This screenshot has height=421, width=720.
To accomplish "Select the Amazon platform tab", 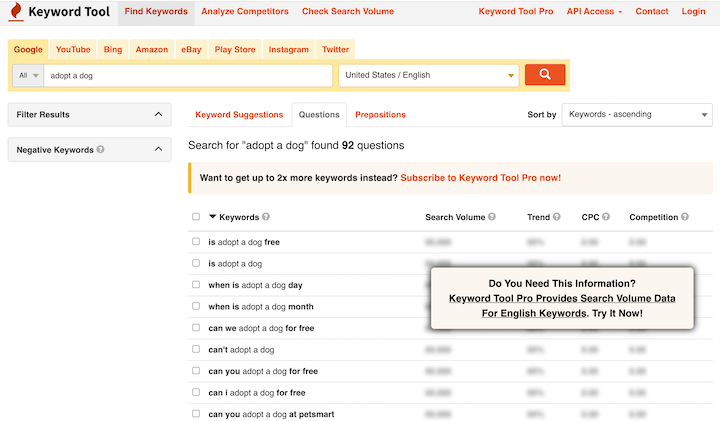I will click(x=152, y=50).
